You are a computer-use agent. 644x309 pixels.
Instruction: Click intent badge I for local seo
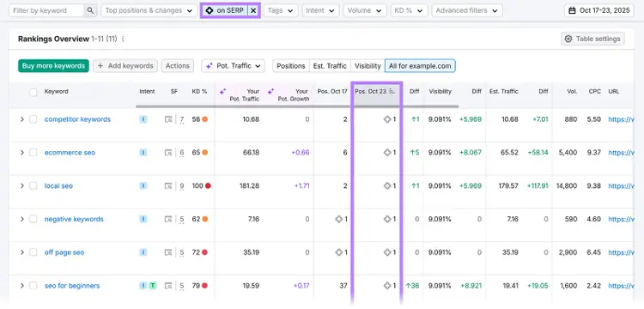(143, 186)
